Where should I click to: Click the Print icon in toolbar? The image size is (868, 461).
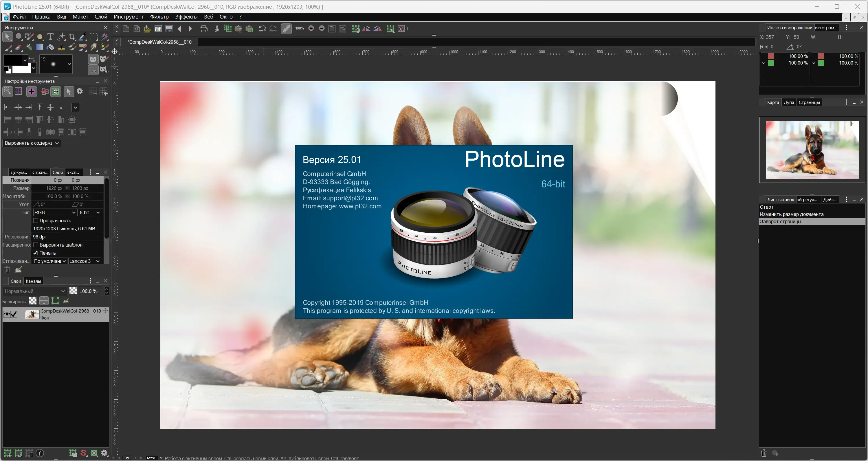pos(203,29)
